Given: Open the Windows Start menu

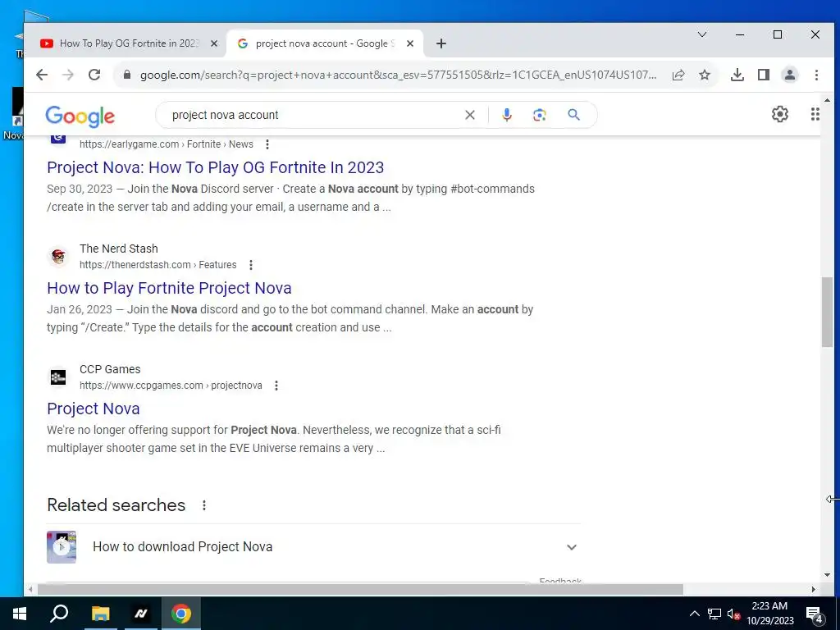Looking at the screenshot, I should (x=20, y=614).
